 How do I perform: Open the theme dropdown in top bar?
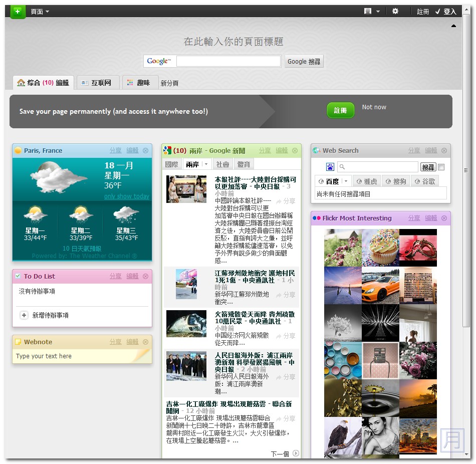click(x=372, y=12)
